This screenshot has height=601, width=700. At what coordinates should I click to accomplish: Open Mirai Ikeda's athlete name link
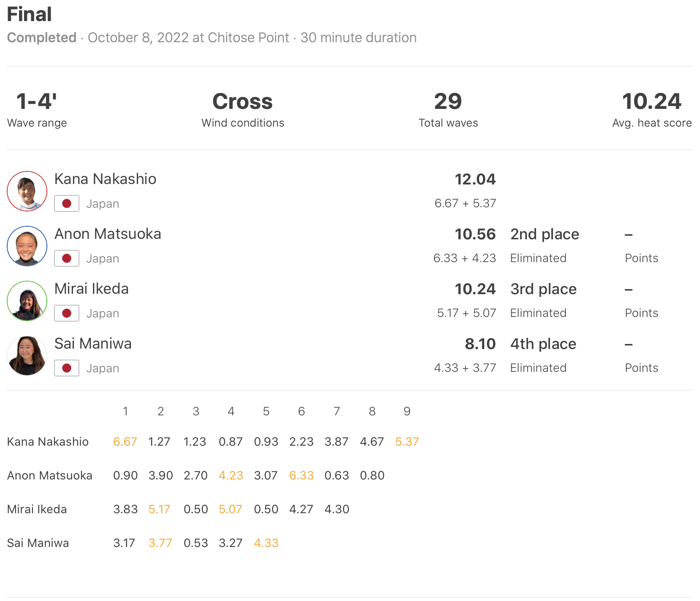(x=91, y=289)
